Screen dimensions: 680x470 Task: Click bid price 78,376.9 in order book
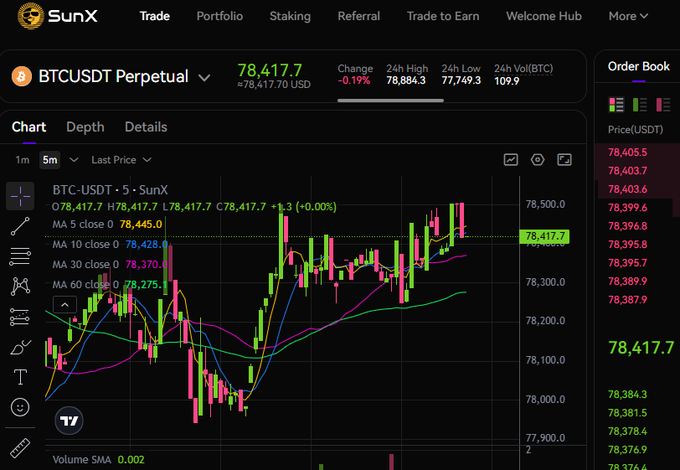click(628, 450)
